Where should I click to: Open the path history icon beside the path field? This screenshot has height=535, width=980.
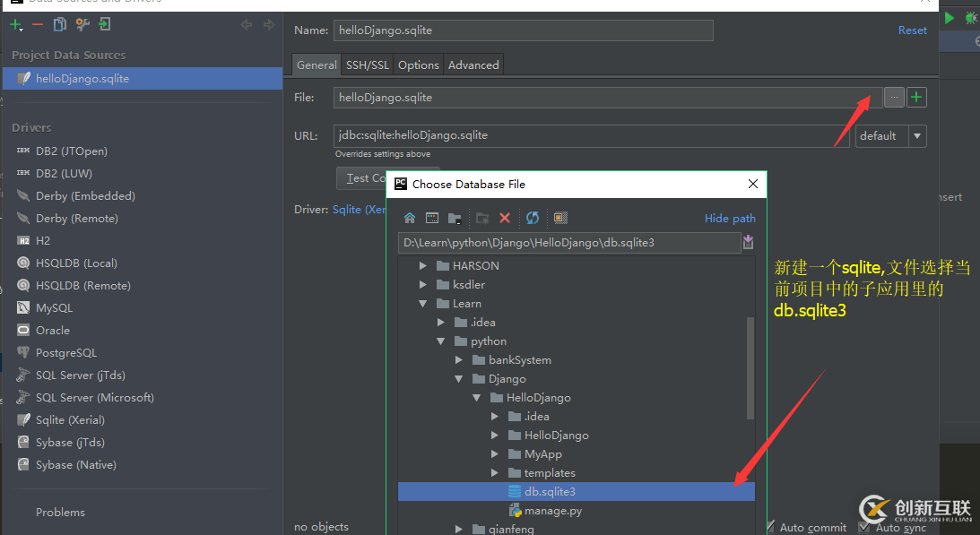coord(748,243)
